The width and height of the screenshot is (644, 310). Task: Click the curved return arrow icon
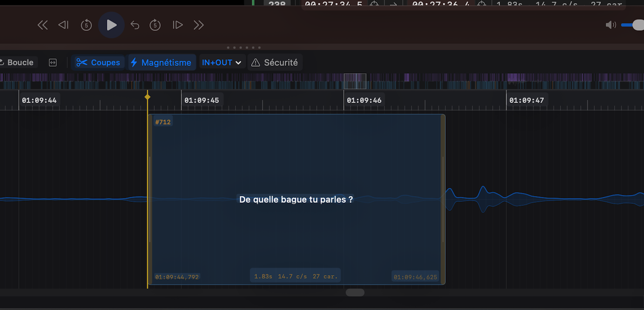135,25
